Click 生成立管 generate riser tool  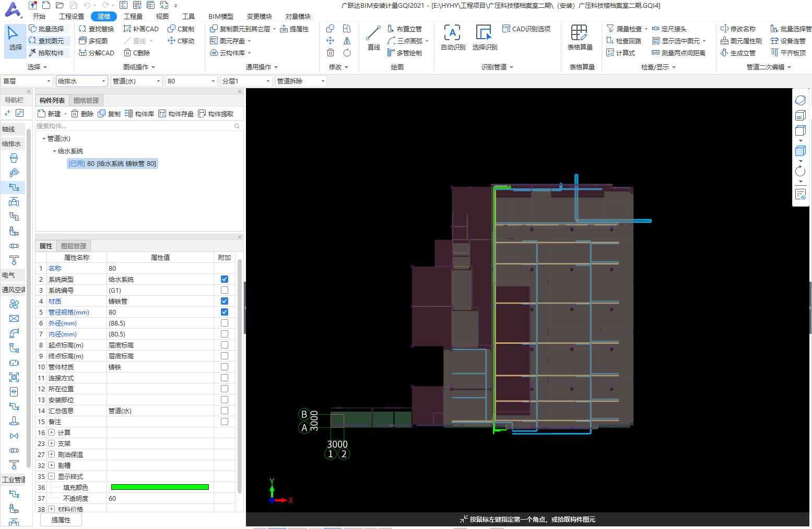[738, 53]
